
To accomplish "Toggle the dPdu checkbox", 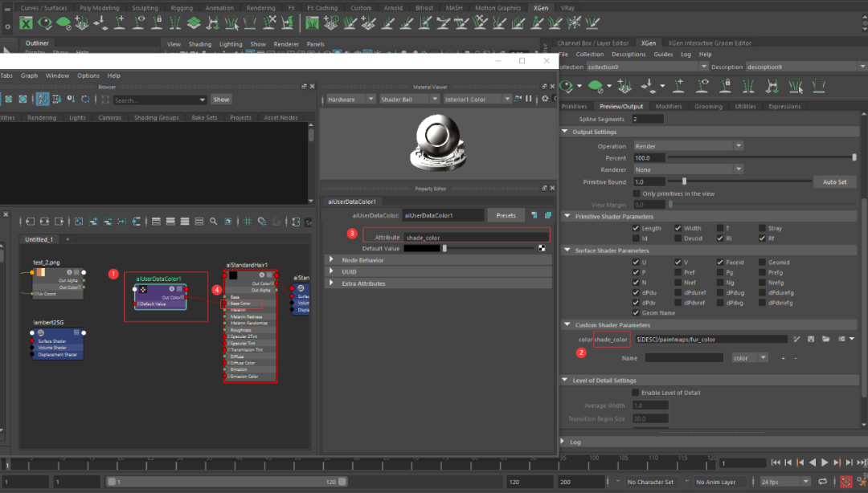I will [636, 293].
